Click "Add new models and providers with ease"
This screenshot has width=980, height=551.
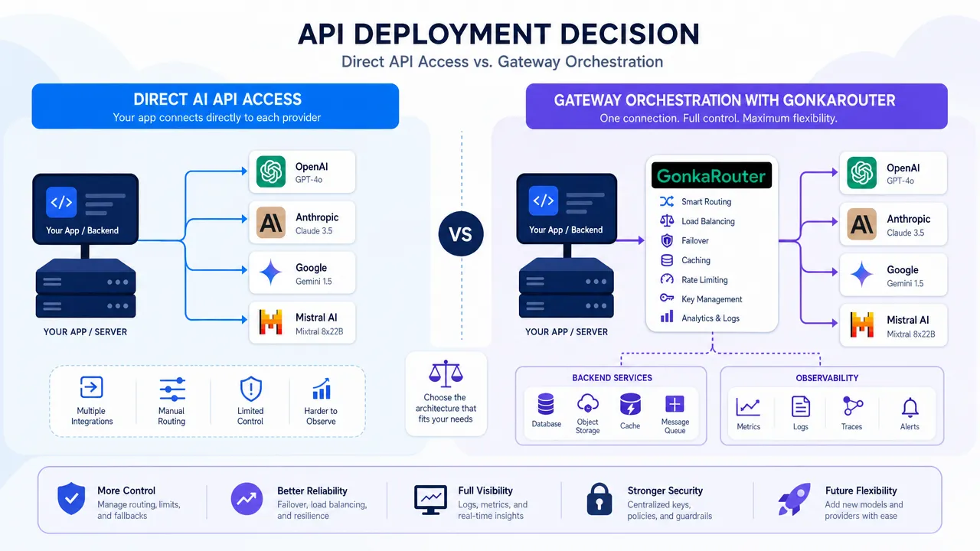(864, 510)
